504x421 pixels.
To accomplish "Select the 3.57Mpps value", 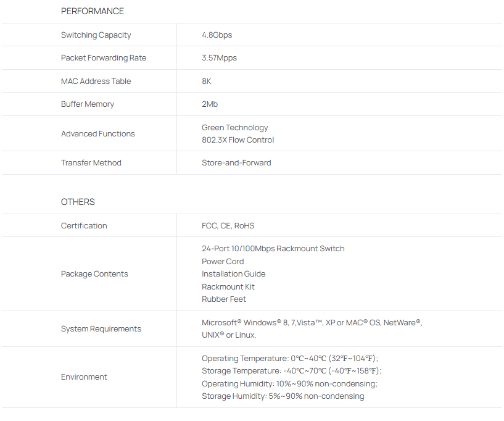I will (x=219, y=58).
